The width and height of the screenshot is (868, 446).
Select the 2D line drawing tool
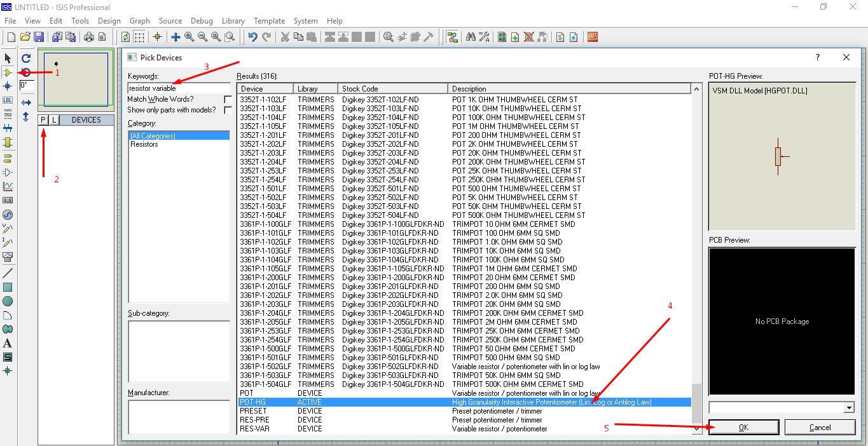[x=8, y=273]
